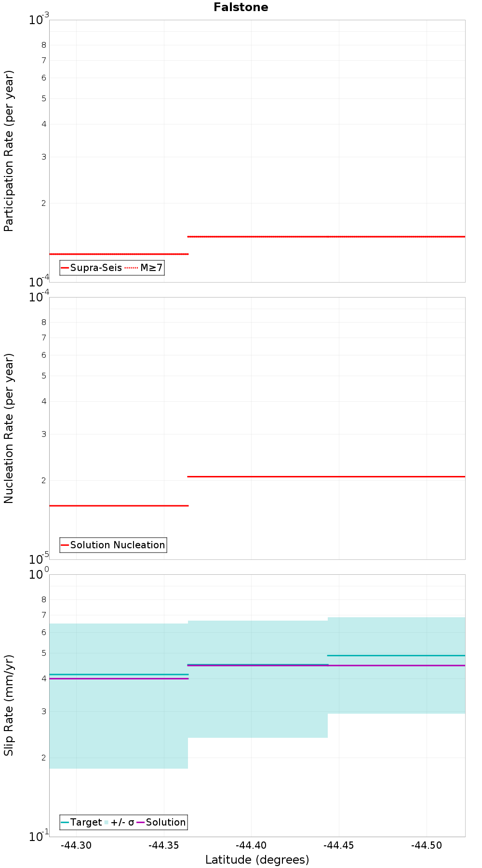Click the red Supra-Seis line legend swatch
Viewport: 482px width, 868px height.
pyautogui.click(x=65, y=268)
